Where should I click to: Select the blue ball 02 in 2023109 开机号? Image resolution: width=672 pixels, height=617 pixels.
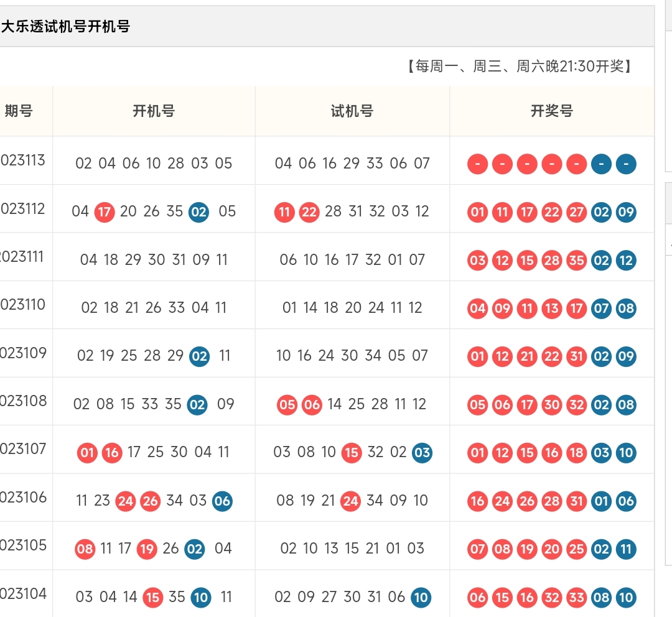[x=198, y=356]
